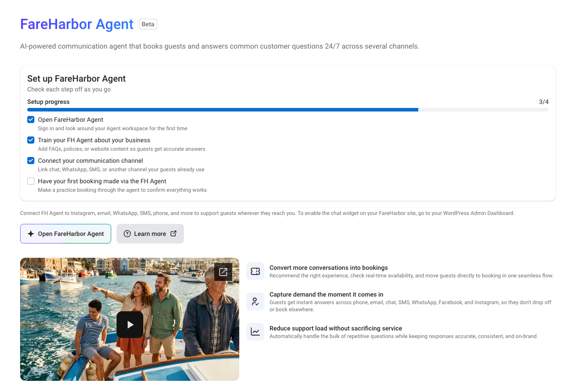
Task: Uncheck Connect your communication channel step
Action: click(31, 161)
